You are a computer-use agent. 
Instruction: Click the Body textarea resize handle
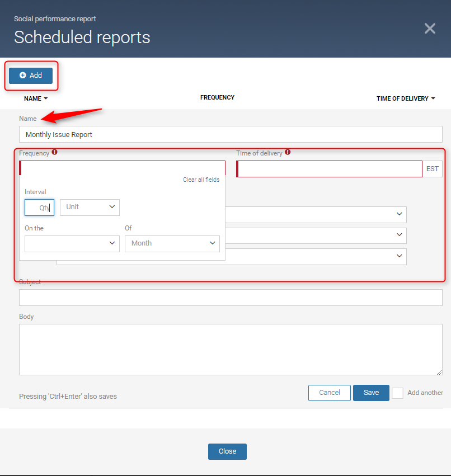click(x=439, y=372)
